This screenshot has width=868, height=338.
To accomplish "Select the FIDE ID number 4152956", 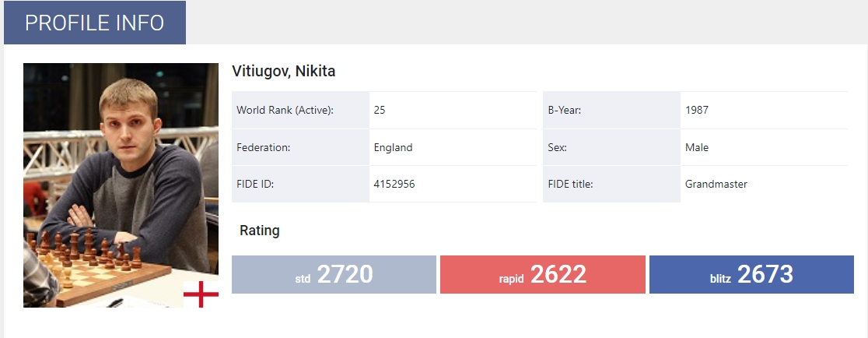I will point(395,185).
